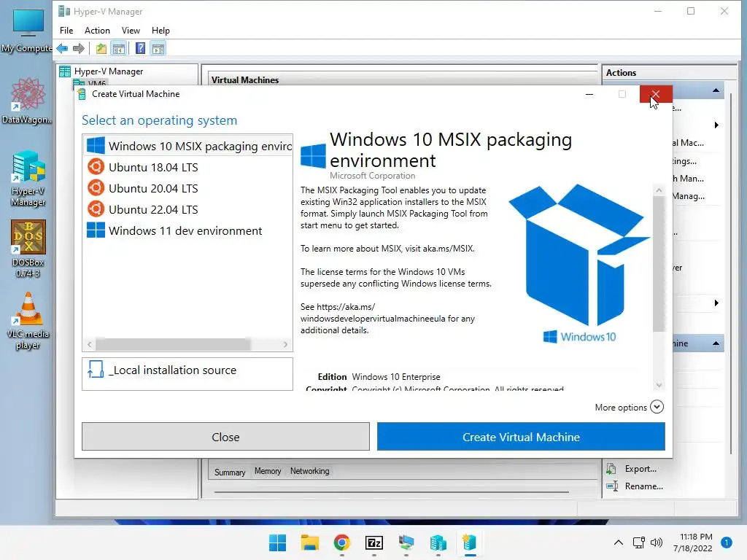Expand first Actions submenu arrow
The width and height of the screenshot is (747, 560).
[716, 125]
